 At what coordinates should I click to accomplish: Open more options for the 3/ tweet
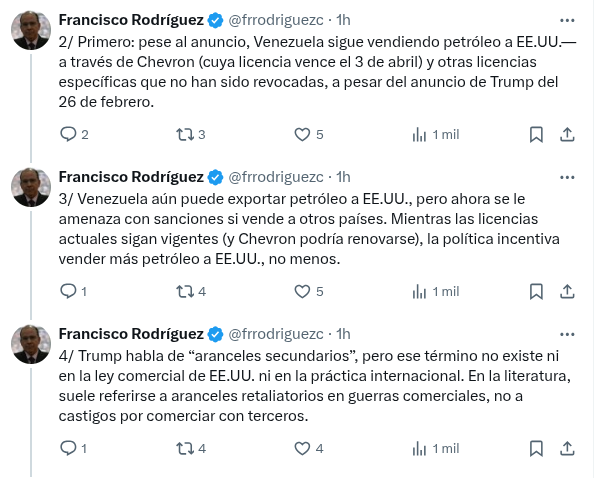[567, 177]
